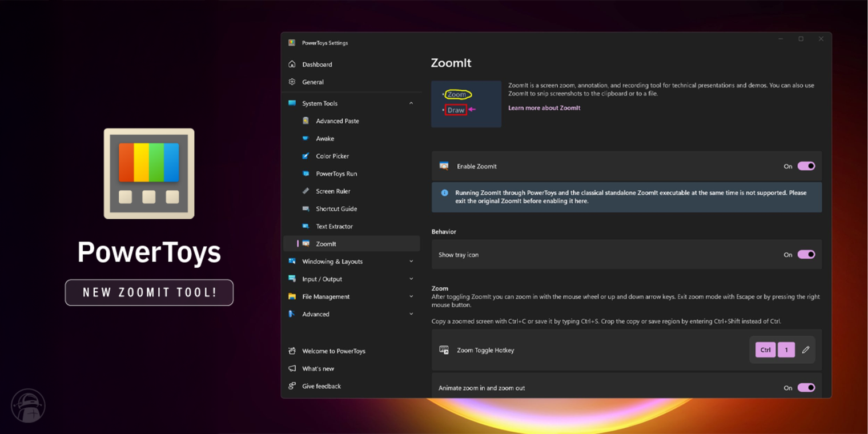Click the PowerToys Run icon
The image size is (868, 434).
point(307,173)
